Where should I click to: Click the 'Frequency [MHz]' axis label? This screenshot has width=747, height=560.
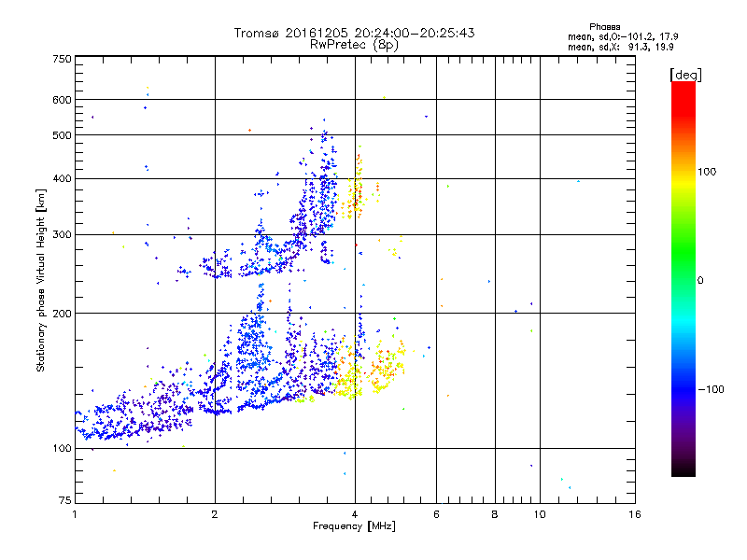point(354,526)
